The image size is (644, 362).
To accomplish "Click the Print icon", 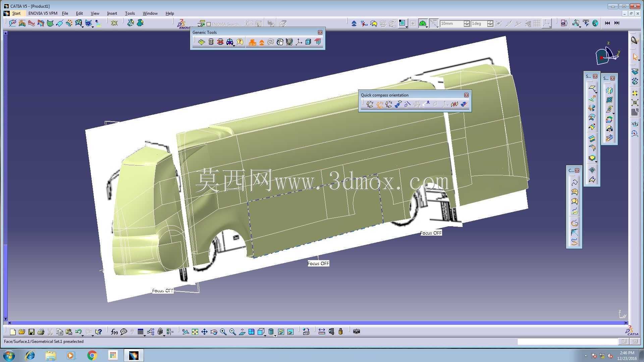I will (41, 332).
